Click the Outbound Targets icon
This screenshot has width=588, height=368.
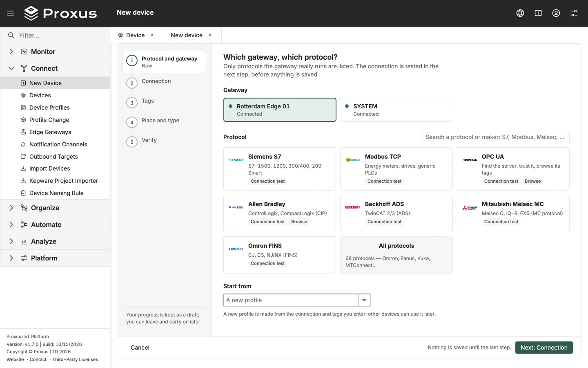(23, 157)
